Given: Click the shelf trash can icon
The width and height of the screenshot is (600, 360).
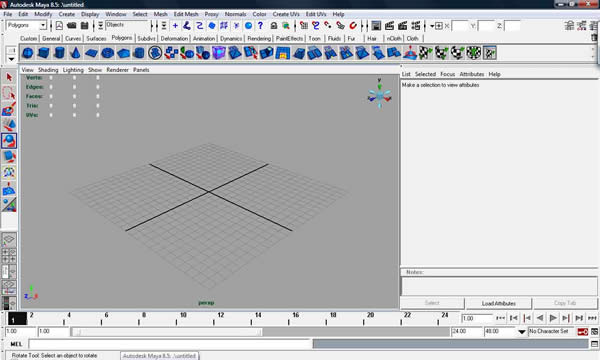Looking at the screenshot, I should (x=594, y=38).
